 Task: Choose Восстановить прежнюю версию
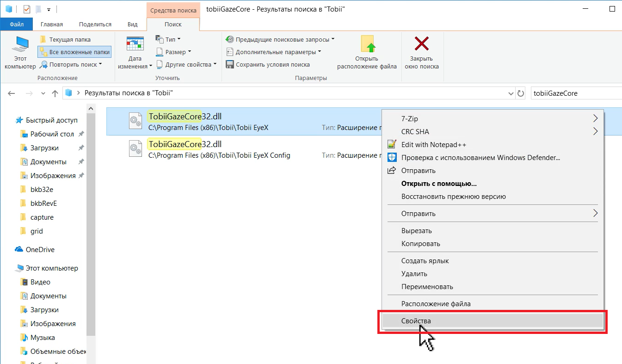(x=493, y=197)
